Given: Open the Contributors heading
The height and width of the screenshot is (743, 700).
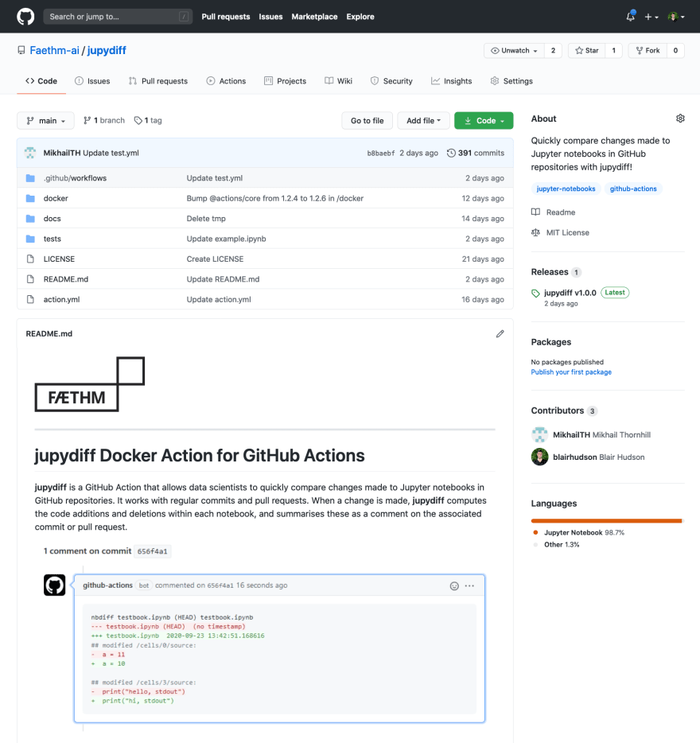Looking at the screenshot, I should [558, 410].
